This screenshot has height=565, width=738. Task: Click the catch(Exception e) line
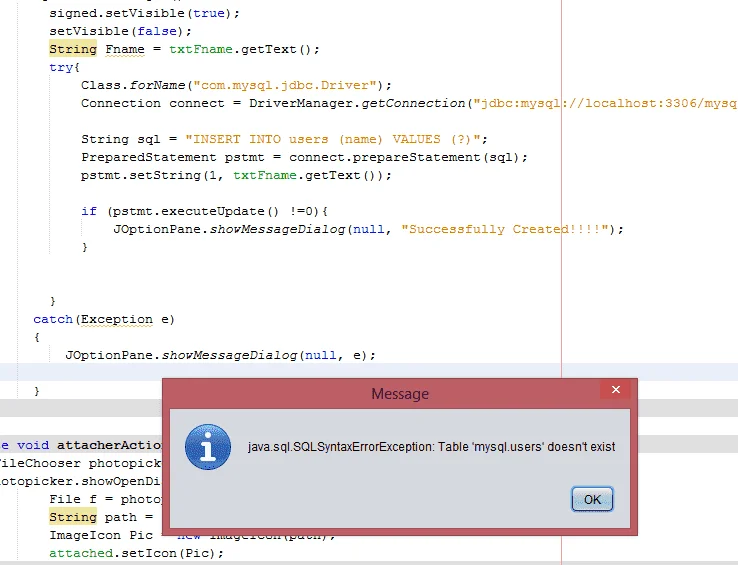[x=104, y=319]
